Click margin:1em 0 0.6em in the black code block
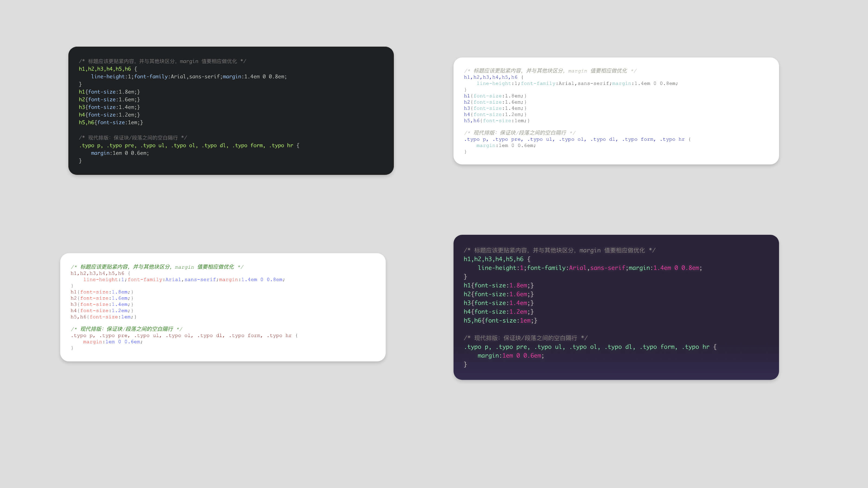Viewport: 868px width, 488px height. click(x=120, y=153)
